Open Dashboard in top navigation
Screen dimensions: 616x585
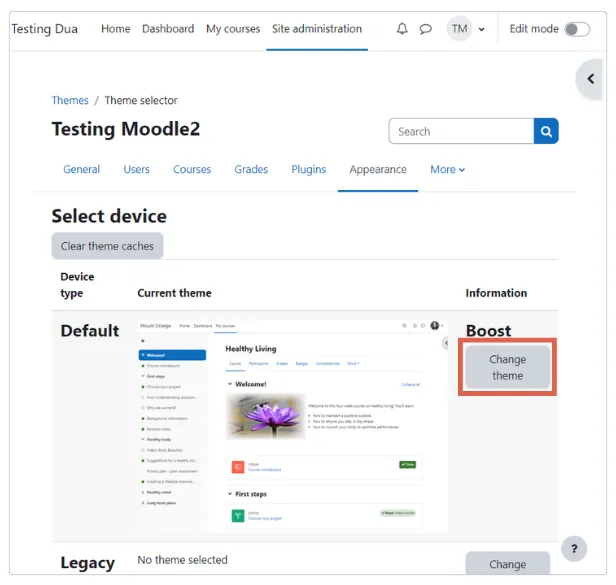point(168,29)
